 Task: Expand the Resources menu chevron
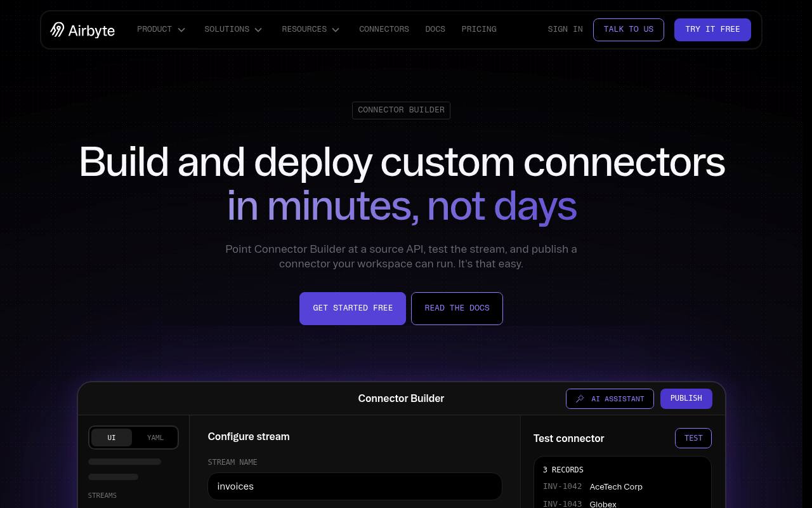click(x=336, y=30)
